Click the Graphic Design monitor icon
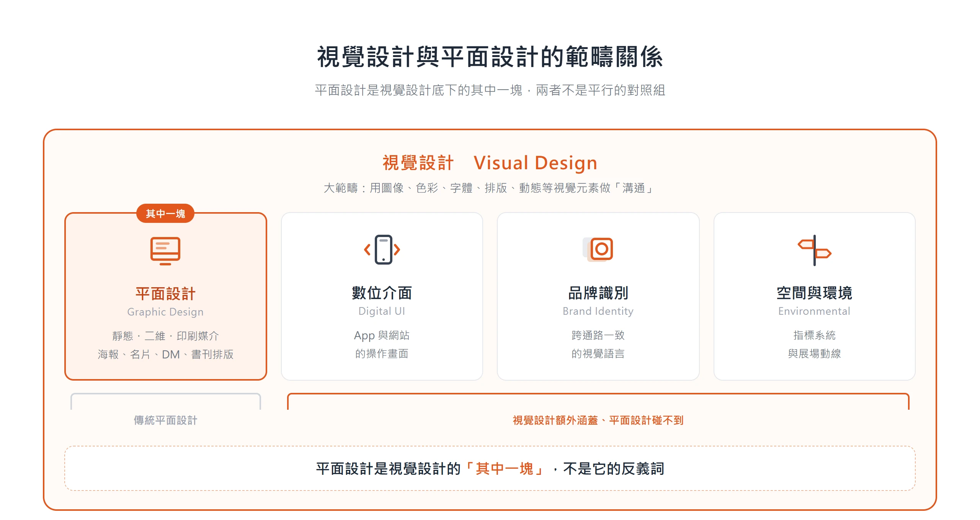980x520 pixels. coord(165,251)
